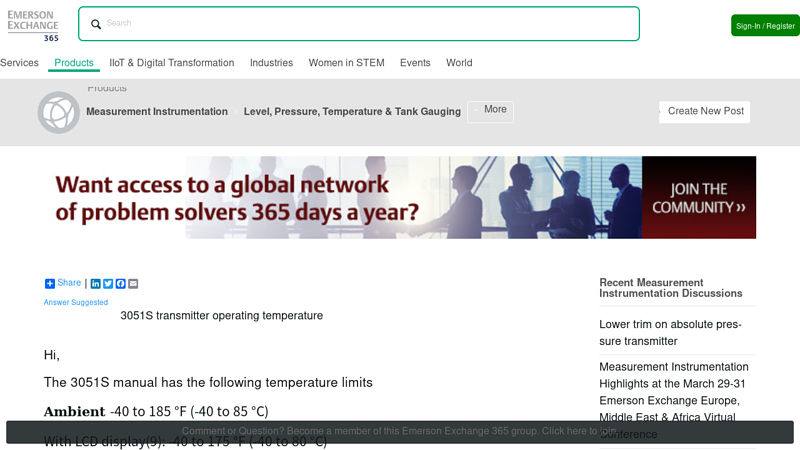Click the Share text link
The width and height of the screenshot is (800, 450).
69,283
